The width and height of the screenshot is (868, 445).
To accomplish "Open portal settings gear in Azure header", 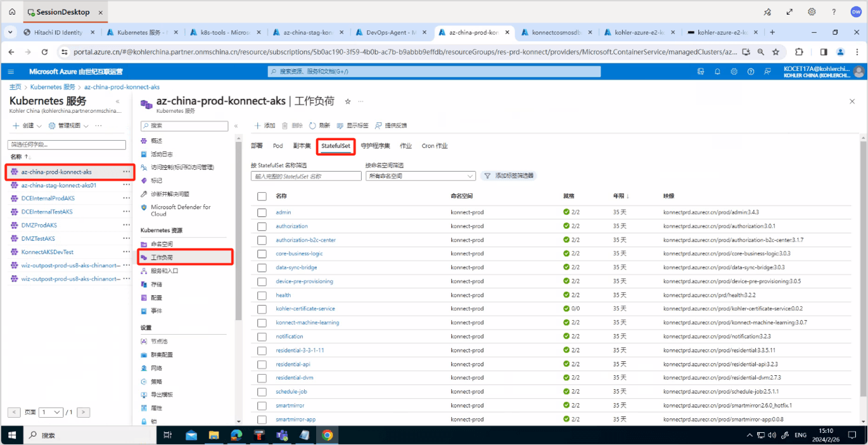I will pos(734,72).
